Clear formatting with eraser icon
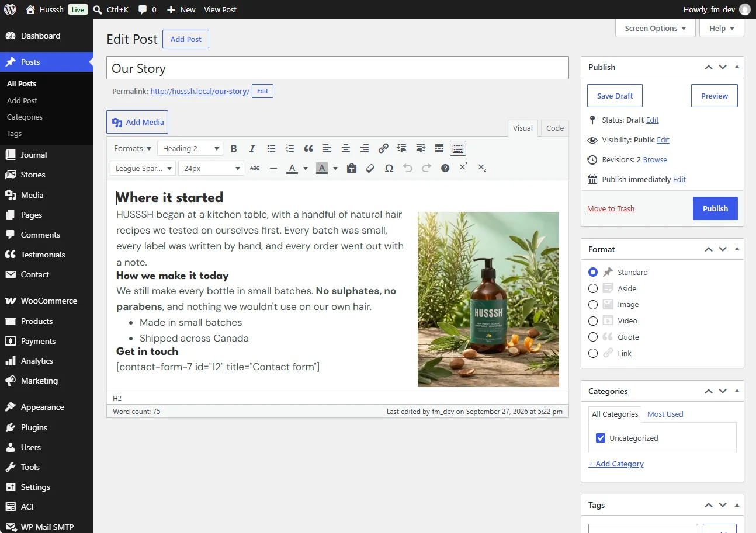The image size is (756, 533). (x=370, y=168)
